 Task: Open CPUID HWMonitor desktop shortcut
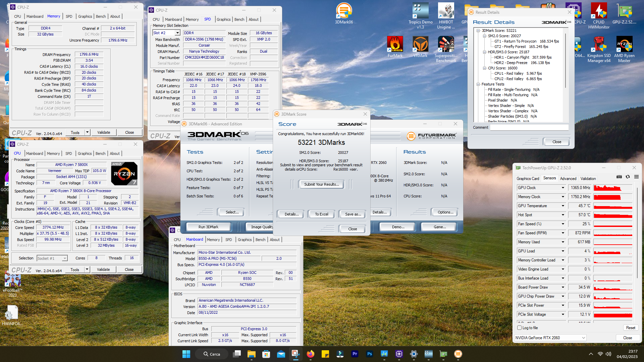pos(599,16)
